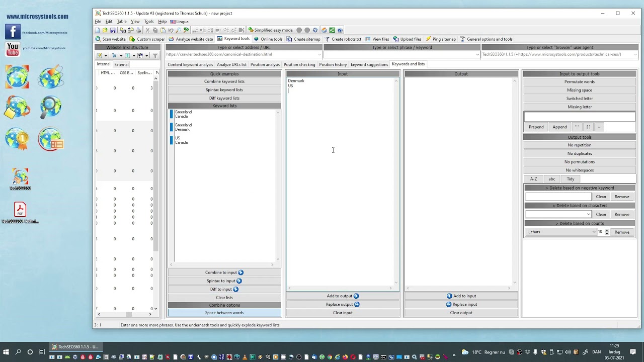Open Ping sitemap section
Screen dimensions: 644x362
click(x=441, y=39)
